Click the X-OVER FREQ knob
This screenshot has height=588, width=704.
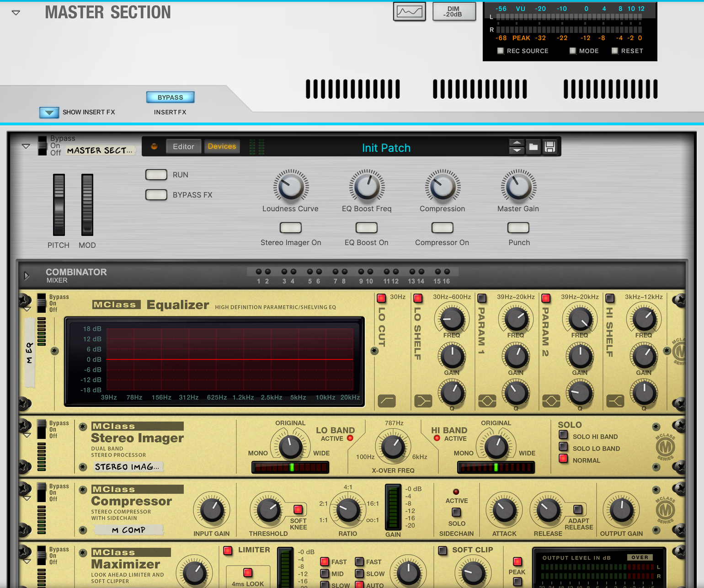393,447
